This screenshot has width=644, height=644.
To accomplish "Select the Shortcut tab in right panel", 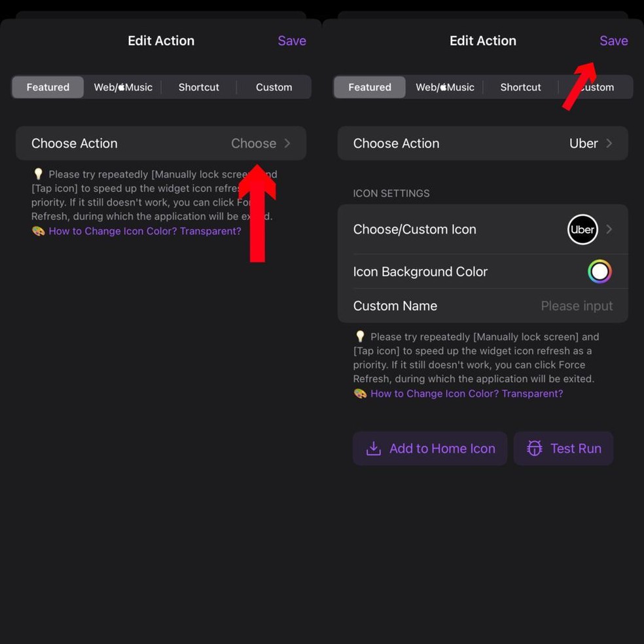I will click(x=521, y=87).
